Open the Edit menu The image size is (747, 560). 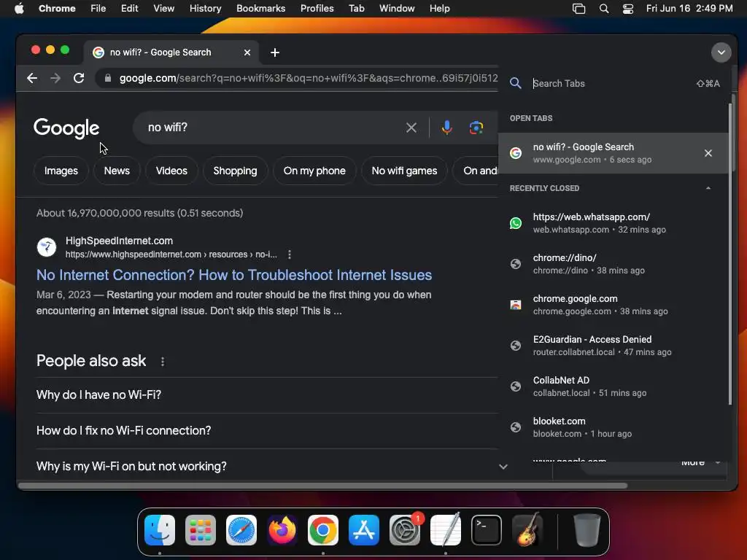tap(129, 9)
